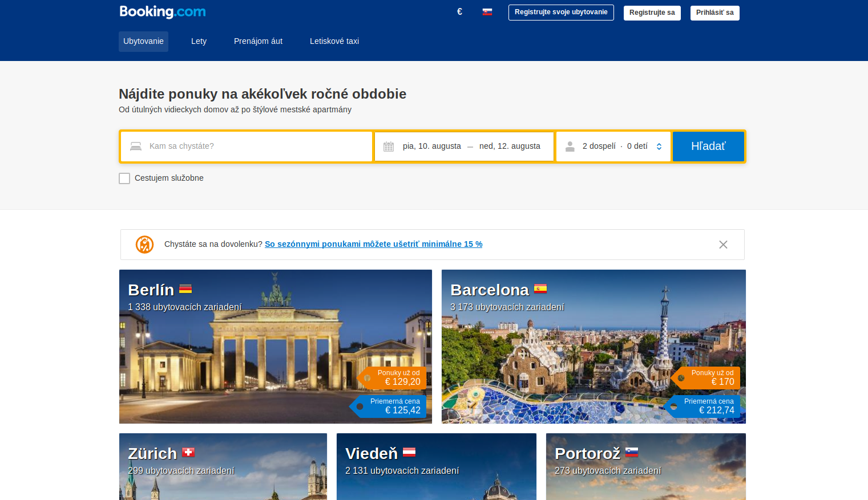Open the check-in date pia, 10. augusta
The image size is (868, 500).
coord(432,147)
